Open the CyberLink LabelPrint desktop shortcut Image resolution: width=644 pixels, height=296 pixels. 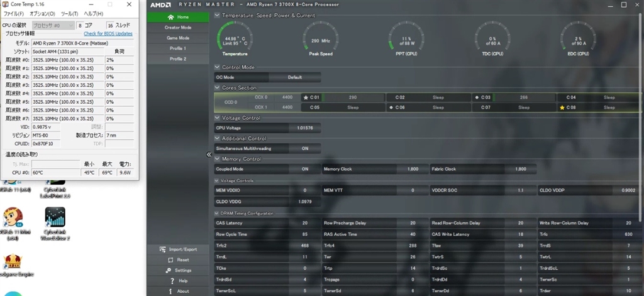(x=55, y=189)
